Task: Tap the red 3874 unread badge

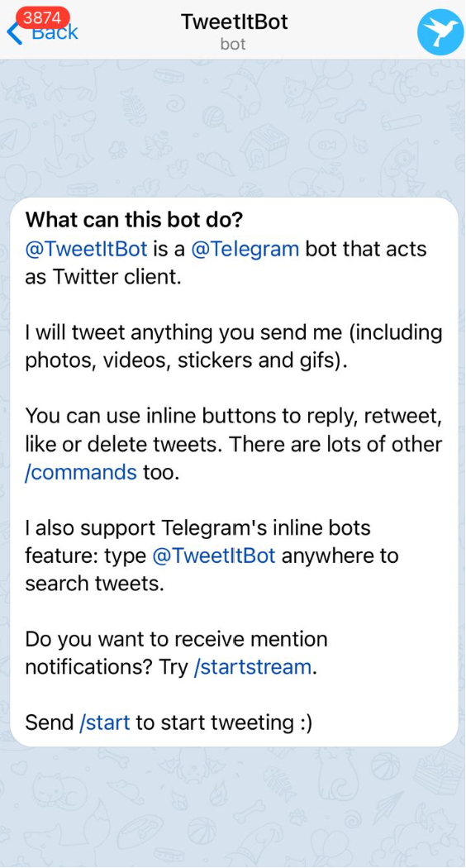Action: [x=43, y=17]
